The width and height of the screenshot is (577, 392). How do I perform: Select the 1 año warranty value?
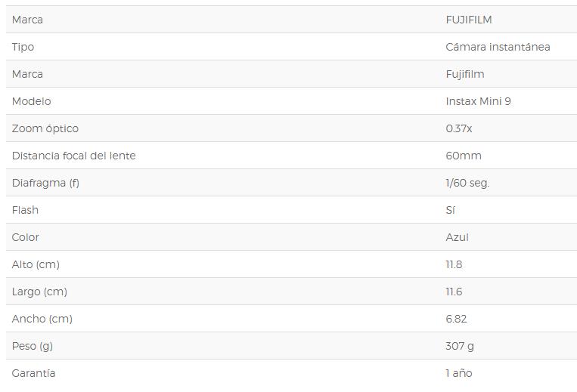(x=458, y=373)
